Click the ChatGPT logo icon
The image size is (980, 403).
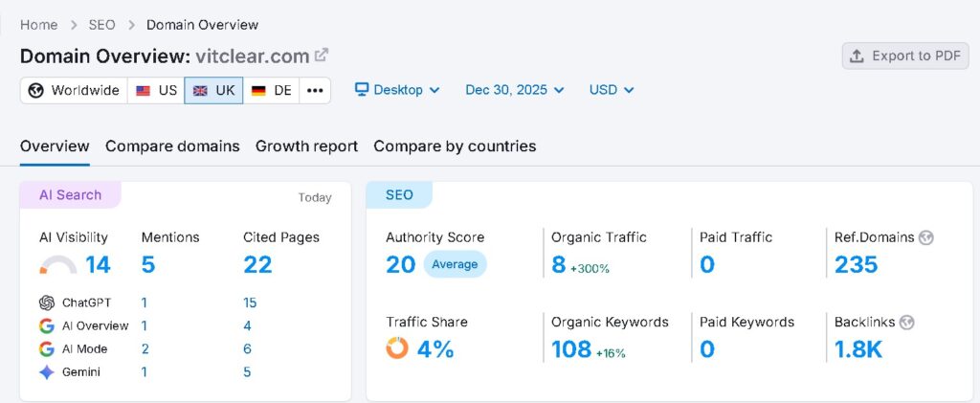46,303
